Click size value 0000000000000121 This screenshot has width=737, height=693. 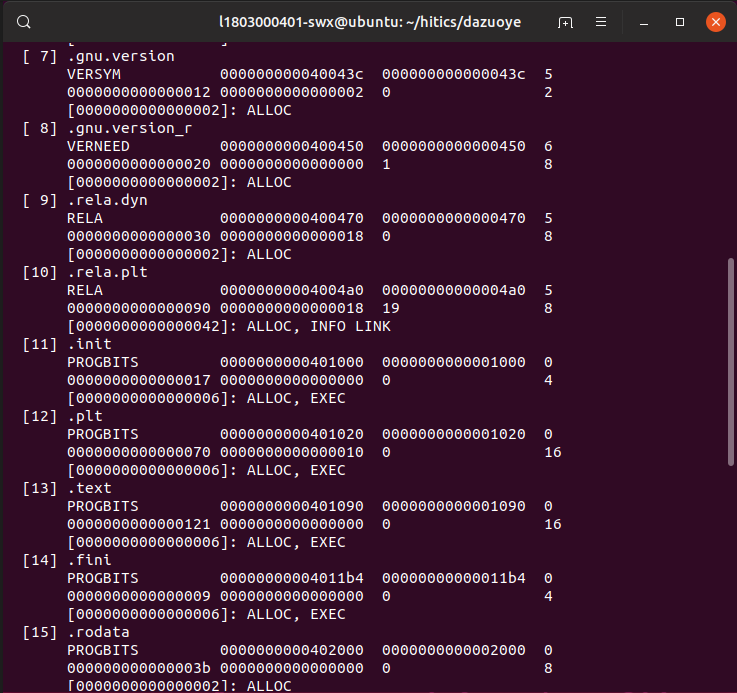pyautogui.click(x=139, y=524)
